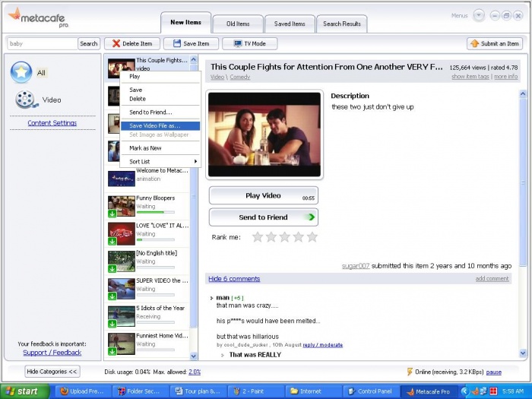Viewport: 532px width, 399px height.
Task: Collapse categories with Hide Categories button
Action: [x=52, y=372]
